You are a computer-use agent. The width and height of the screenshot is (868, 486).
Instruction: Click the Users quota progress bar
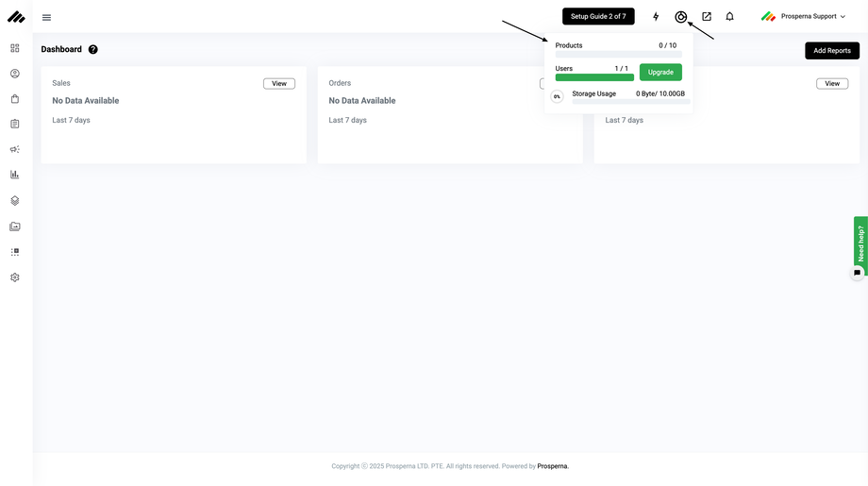pyautogui.click(x=594, y=77)
